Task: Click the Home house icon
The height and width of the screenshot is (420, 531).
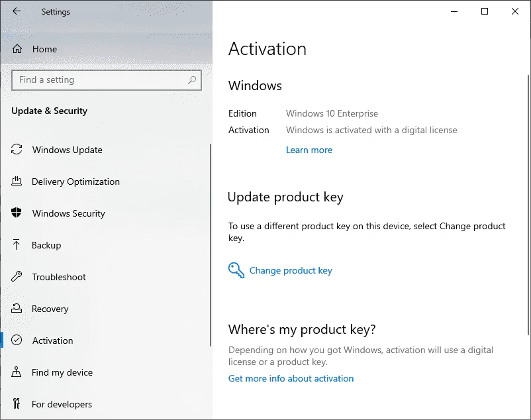Action: (17, 49)
